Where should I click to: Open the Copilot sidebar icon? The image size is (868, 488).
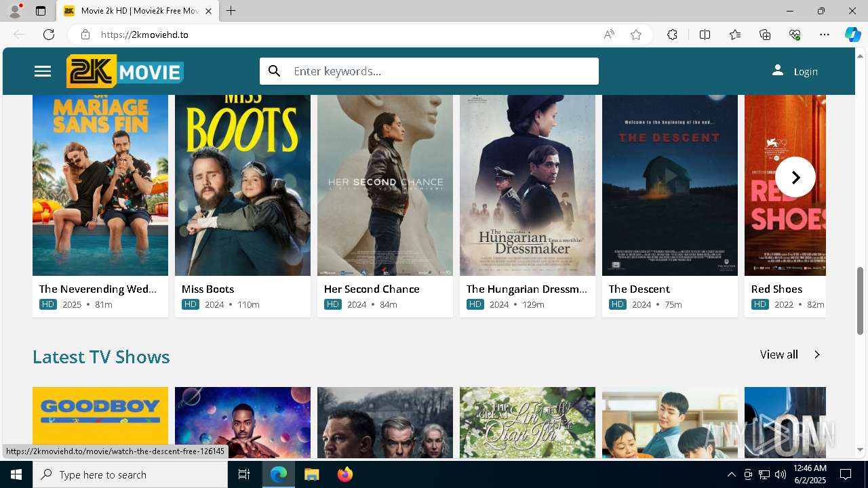point(852,35)
